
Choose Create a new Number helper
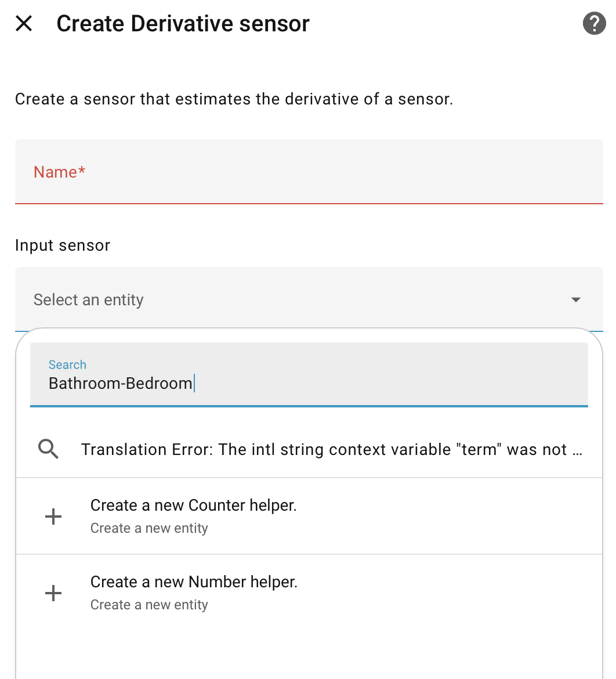(x=194, y=582)
